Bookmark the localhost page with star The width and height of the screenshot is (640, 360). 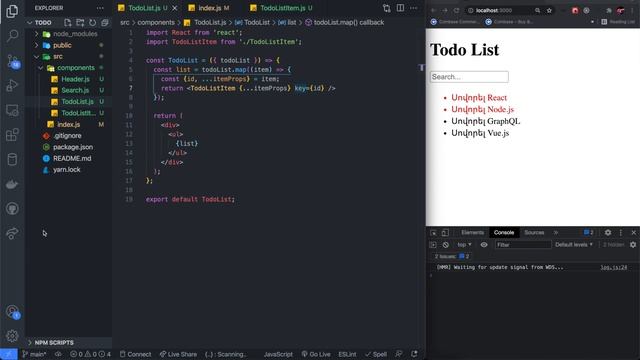point(549,10)
